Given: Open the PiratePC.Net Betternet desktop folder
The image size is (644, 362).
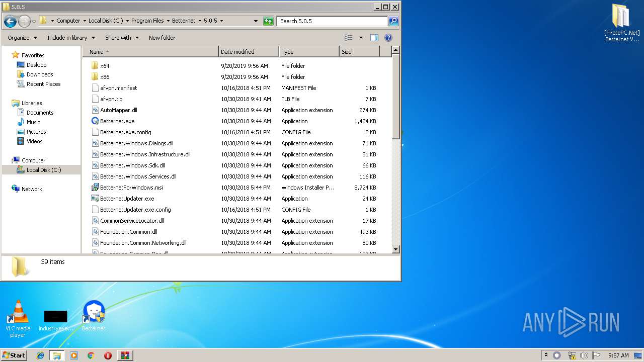Looking at the screenshot, I should pos(622,23).
